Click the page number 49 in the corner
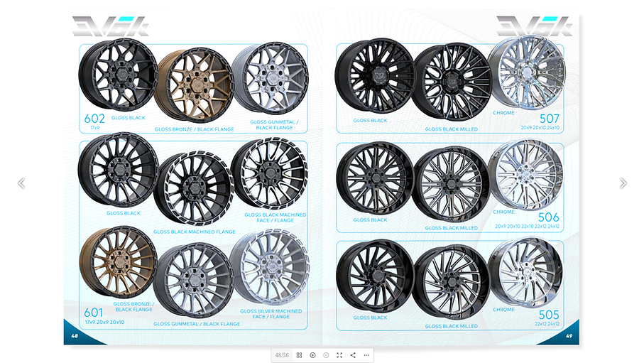The image size is (644, 363). tap(569, 336)
